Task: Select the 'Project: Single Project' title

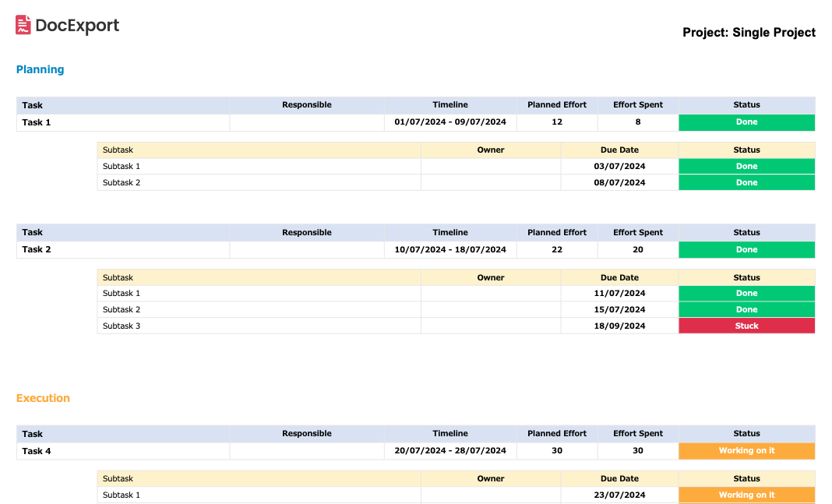Action: coord(749,33)
